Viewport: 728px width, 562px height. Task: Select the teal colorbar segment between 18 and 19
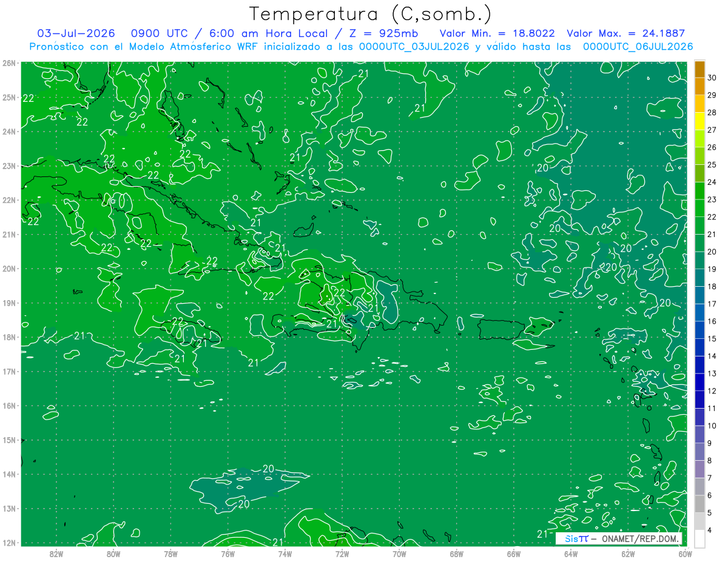(x=699, y=278)
